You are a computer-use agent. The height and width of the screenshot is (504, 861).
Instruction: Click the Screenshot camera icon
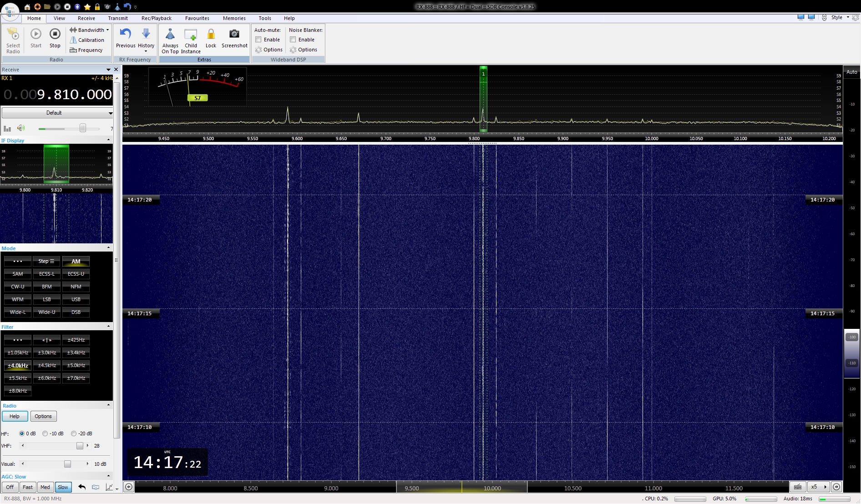tap(234, 35)
